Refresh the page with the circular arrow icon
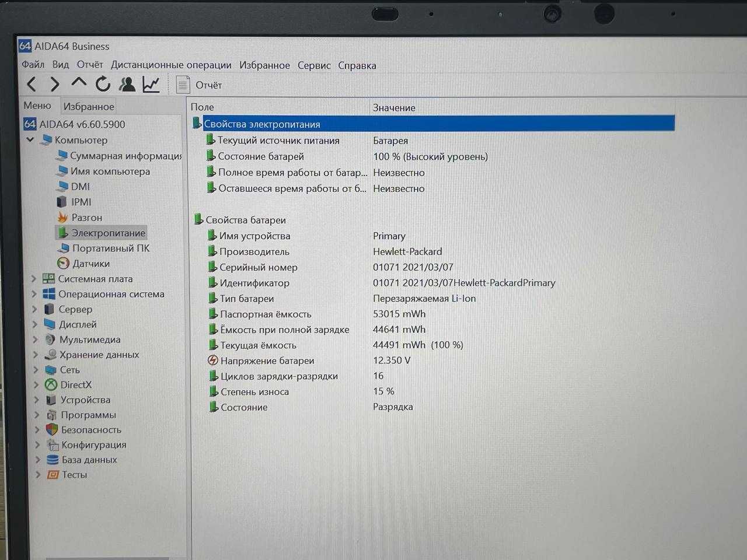 pyautogui.click(x=103, y=85)
